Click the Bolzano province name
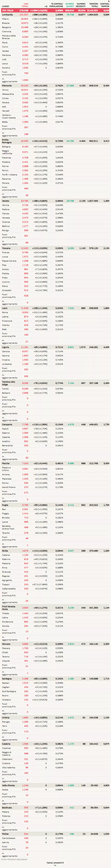Screen dimensions: 111x868 [6, 393]
